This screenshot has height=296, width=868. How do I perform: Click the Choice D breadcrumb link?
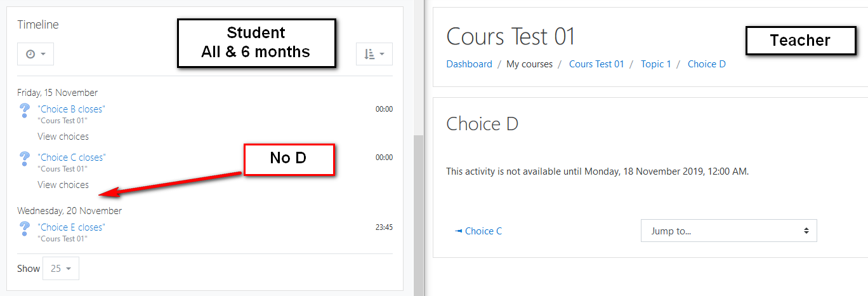tap(707, 64)
